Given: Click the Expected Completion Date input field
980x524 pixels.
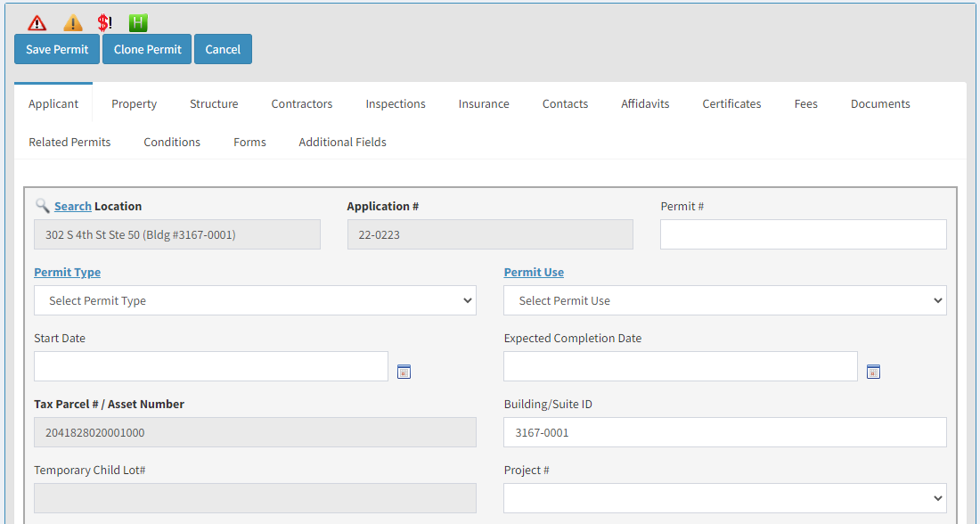Looking at the screenshot, I should pyautogui.click(x=681, y=366).
